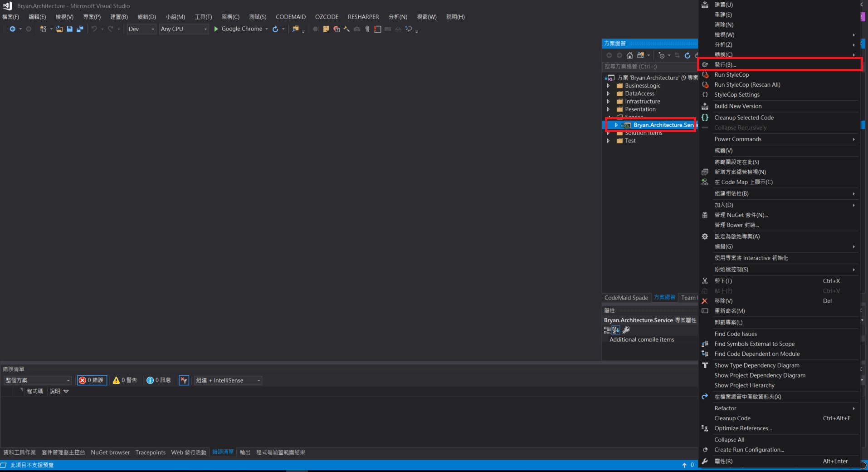
Task: Click the paperclip icon in the toolbar
Action: tap(367, 29)
